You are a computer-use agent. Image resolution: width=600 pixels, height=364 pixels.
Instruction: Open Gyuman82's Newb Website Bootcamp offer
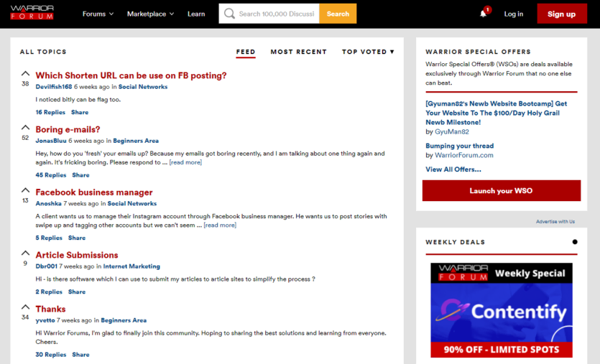497,113
